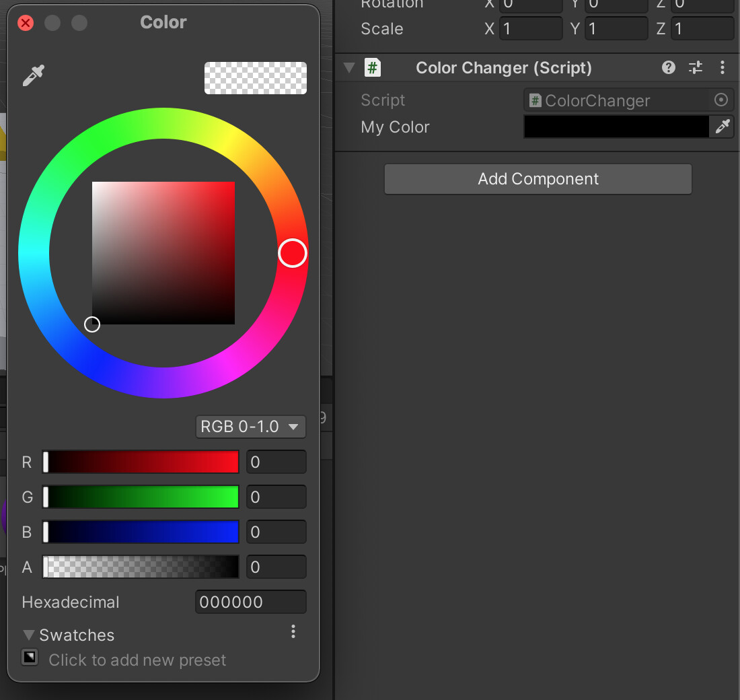Collapse the Swatches section
The height and width of the screenshot is (700, 740).
[x=28, y=635]
